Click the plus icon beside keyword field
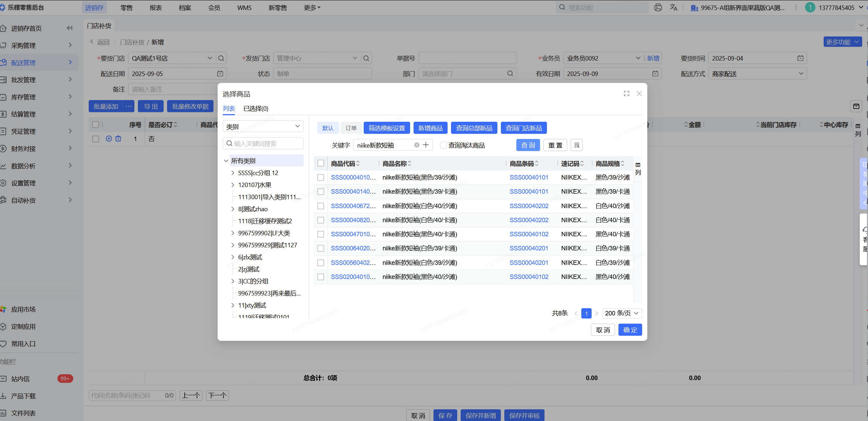Viewport: 868px width, 421px height. tap(426, 145)
